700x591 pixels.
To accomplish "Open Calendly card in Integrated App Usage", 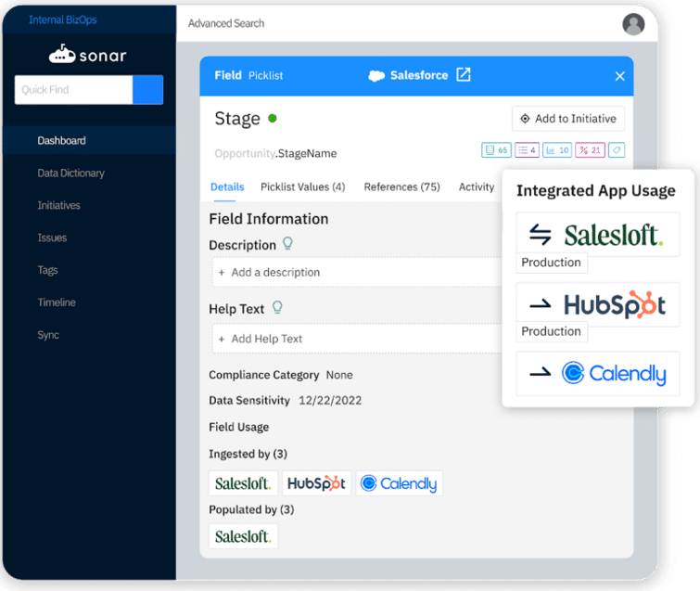I will coord(598,374).
